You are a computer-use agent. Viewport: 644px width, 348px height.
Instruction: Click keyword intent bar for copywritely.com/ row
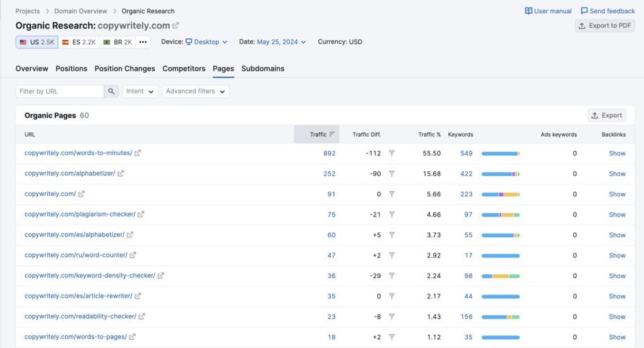[501, 194]
